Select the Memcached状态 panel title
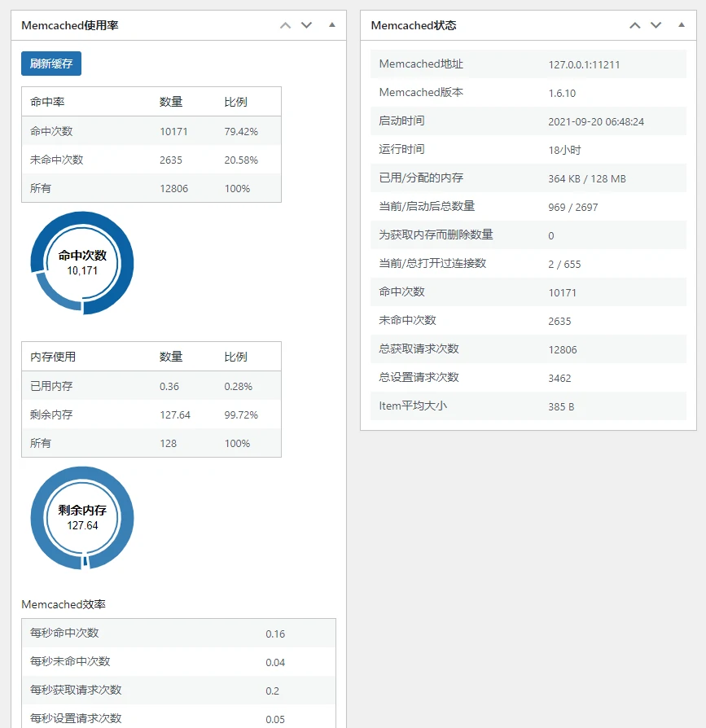706x728 pixels. tap(414, 25)
